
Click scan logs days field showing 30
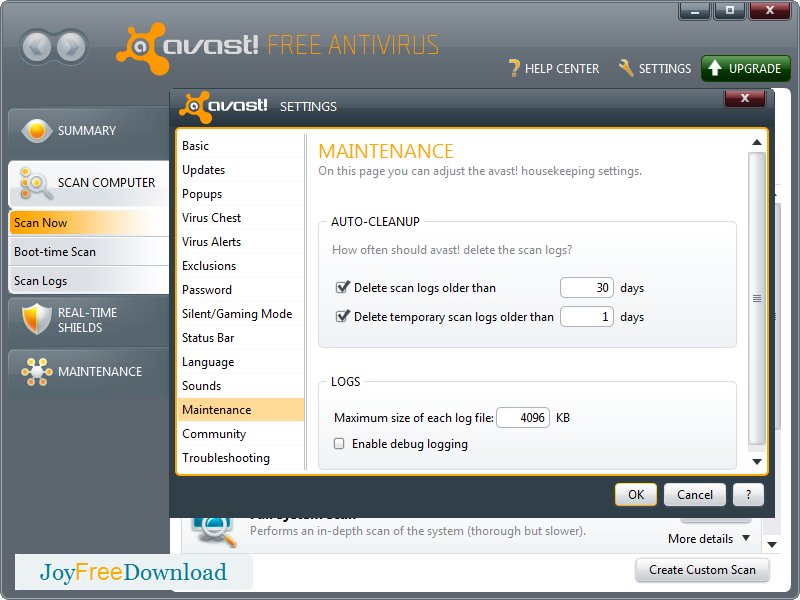pyautogui.click(x=587, y=288)
